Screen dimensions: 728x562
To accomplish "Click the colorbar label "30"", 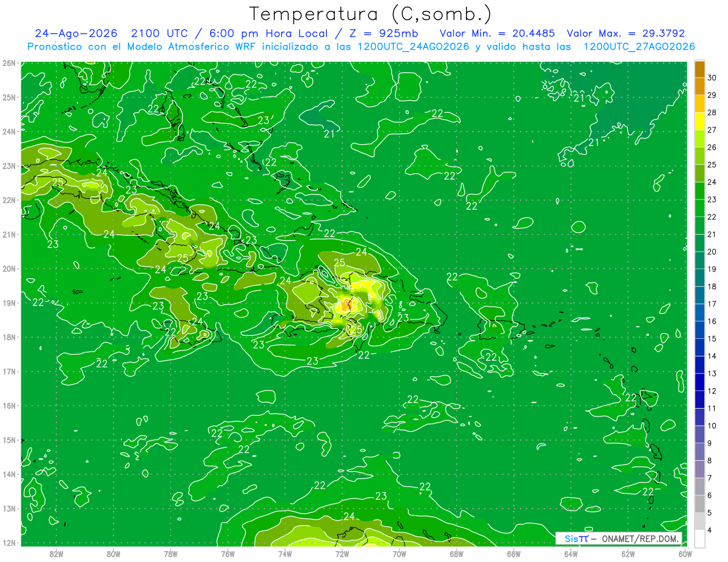I will (x=712, y=78).
